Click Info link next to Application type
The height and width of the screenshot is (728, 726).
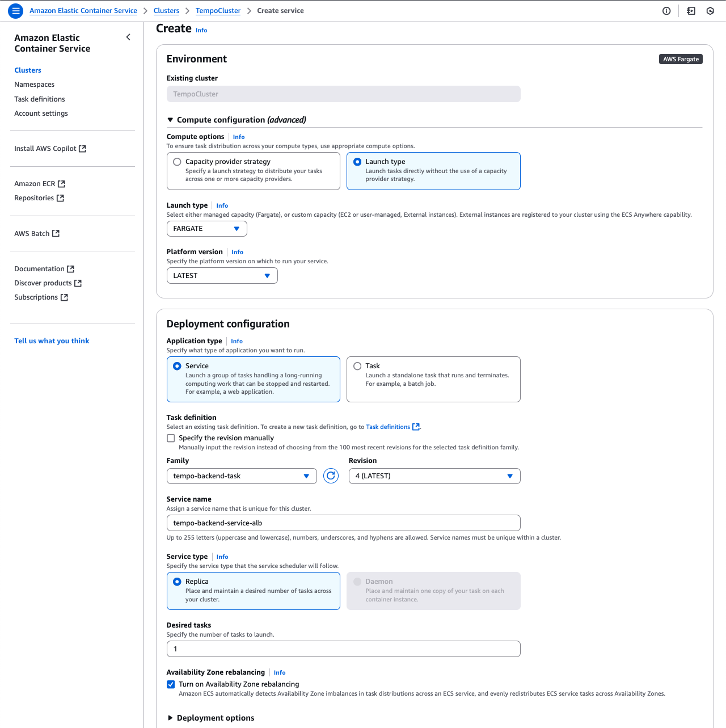(x=237, y=341)
